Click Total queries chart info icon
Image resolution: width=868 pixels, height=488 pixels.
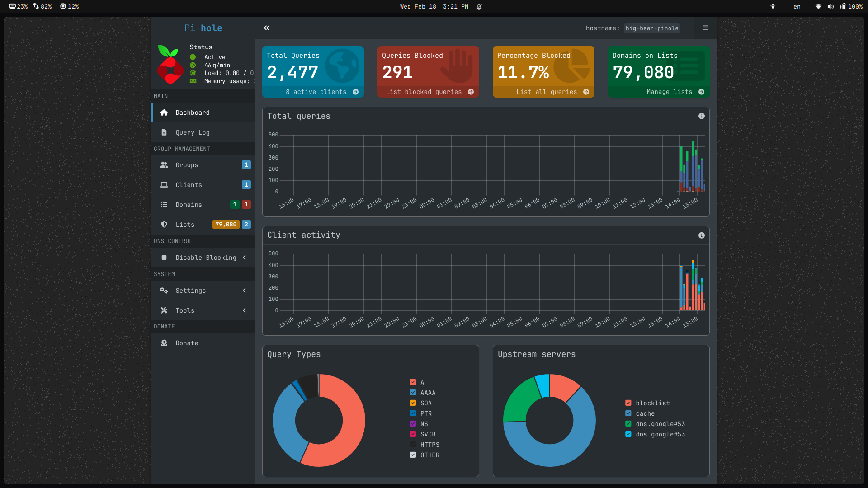[x=701, y=116]
